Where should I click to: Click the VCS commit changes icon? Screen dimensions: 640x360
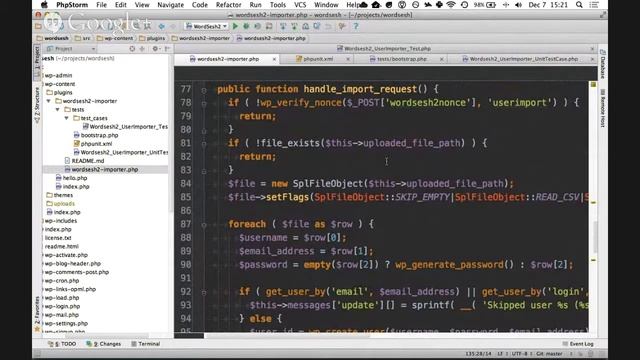point(294,26)
